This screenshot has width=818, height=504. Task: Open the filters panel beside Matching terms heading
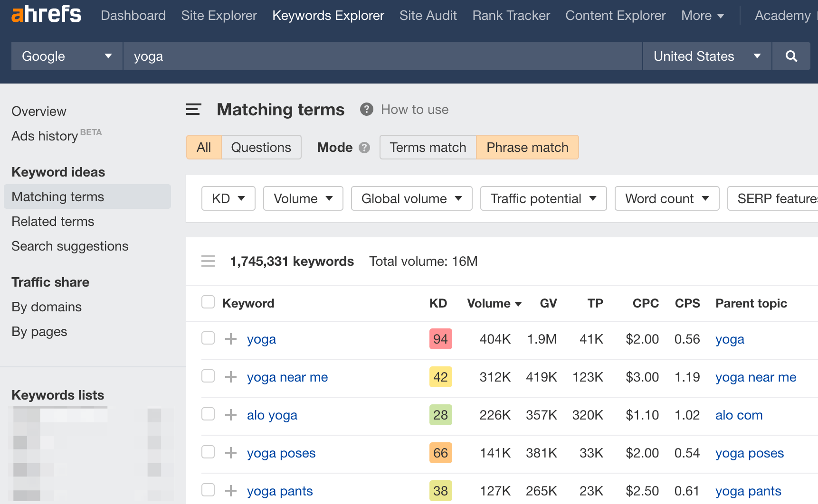click(193, 109)
